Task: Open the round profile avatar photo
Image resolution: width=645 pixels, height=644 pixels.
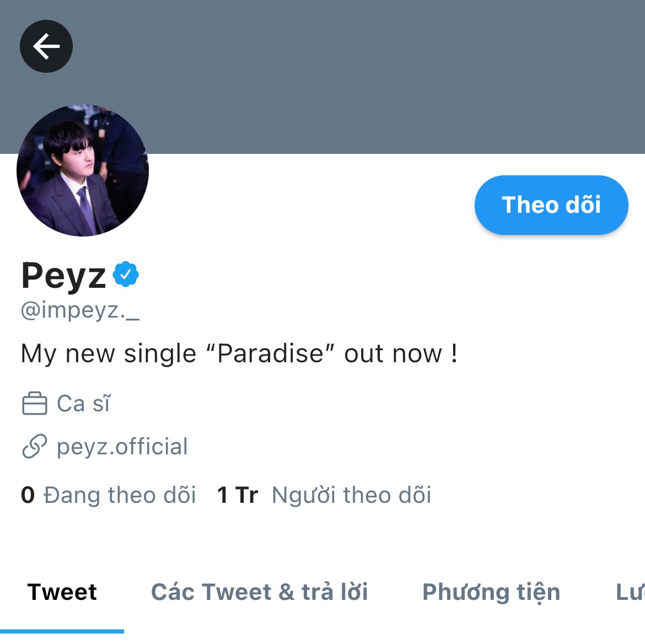Action: pos(82,170)
